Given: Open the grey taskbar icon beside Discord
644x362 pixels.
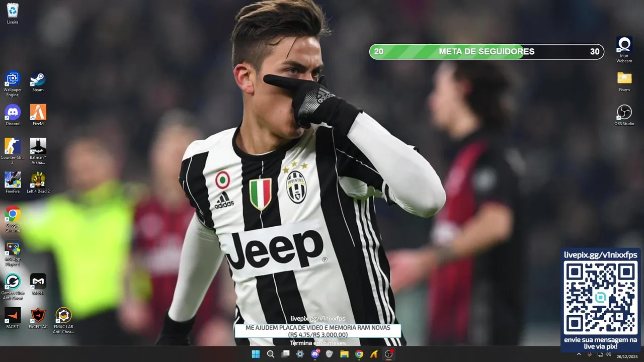Looking at the screenshot, I should click(330, 354).
